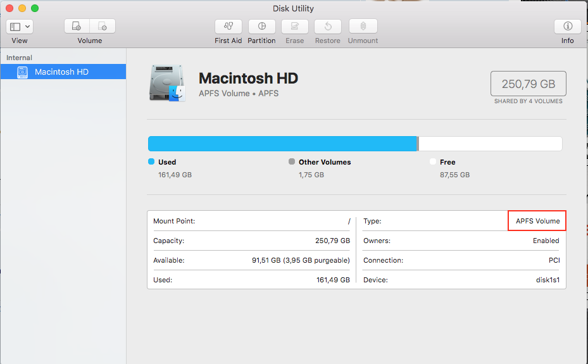Click the APFS Volume type value
This screenshot has height=364, width=588.
(537, 221)
